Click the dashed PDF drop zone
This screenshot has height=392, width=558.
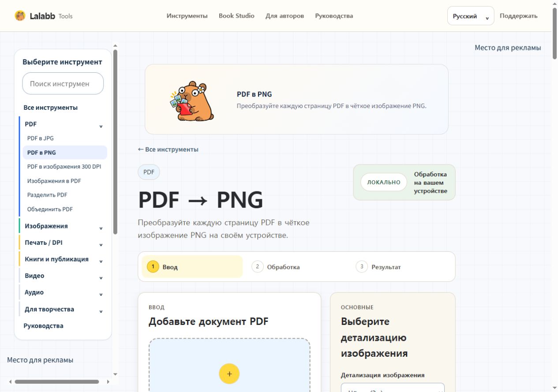(229, 365)
